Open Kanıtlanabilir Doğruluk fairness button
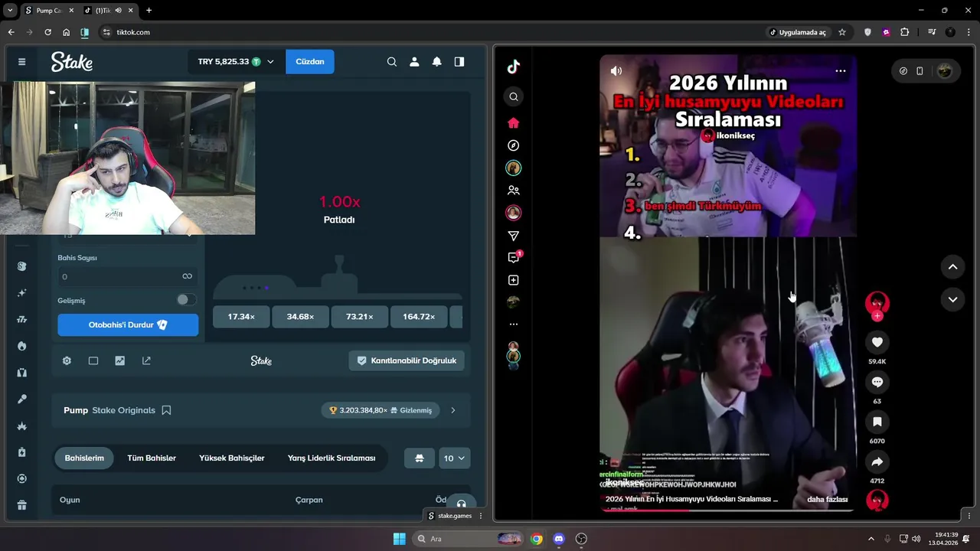The image size is (980, 551). 407,360
